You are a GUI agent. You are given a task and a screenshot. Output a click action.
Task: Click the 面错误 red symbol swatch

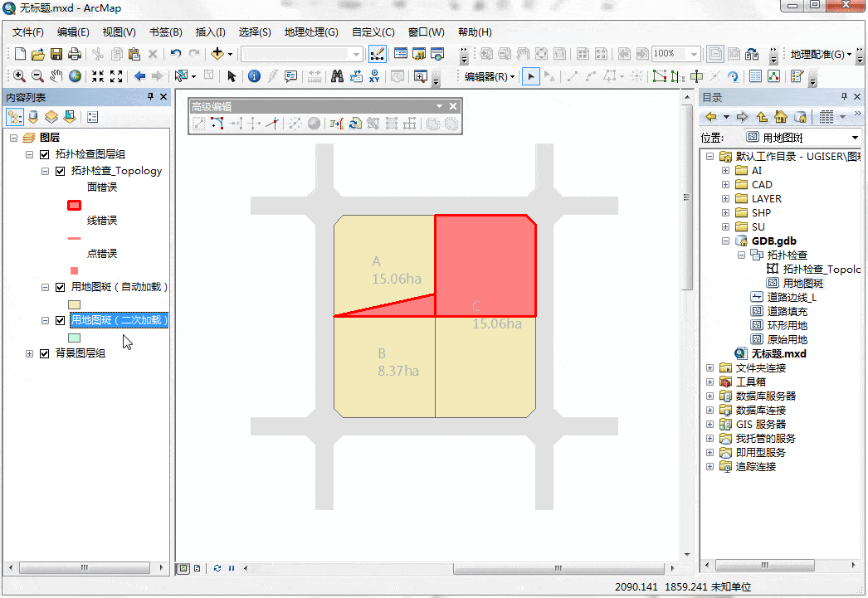pyautogui.click(x=74, y=205)
